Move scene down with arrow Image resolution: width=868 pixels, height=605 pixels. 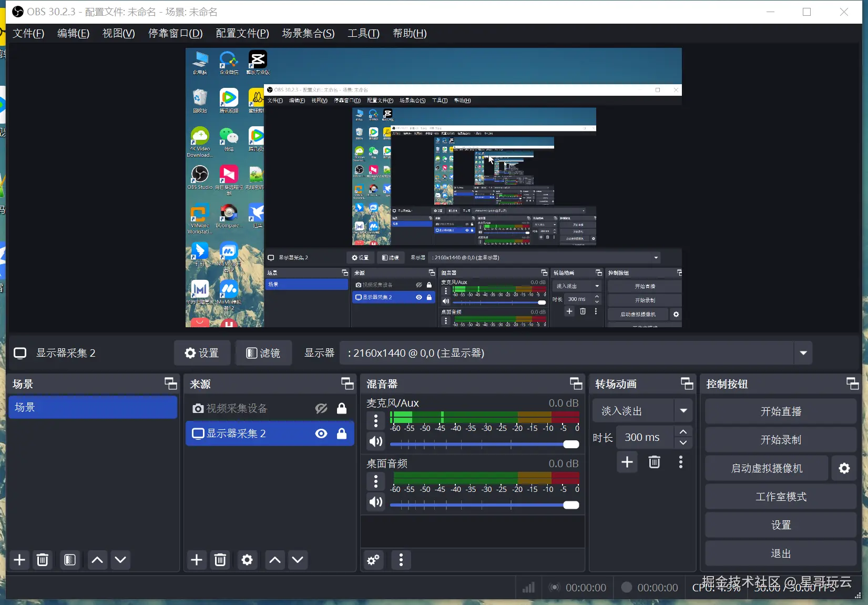tap(120, 560)
